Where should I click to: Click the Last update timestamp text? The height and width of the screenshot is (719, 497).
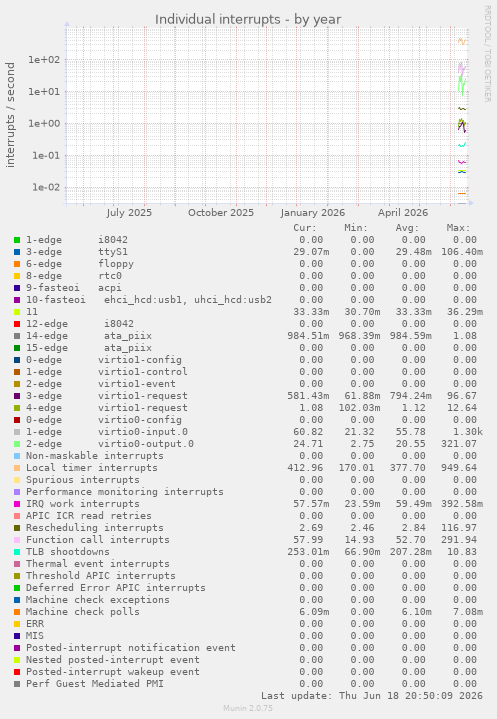(372, 696)
